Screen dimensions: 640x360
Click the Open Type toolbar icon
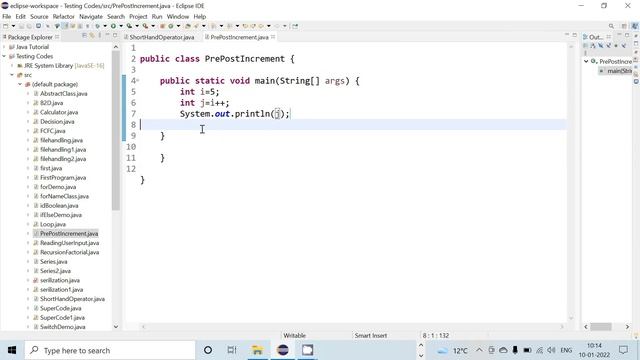(187, 26)
